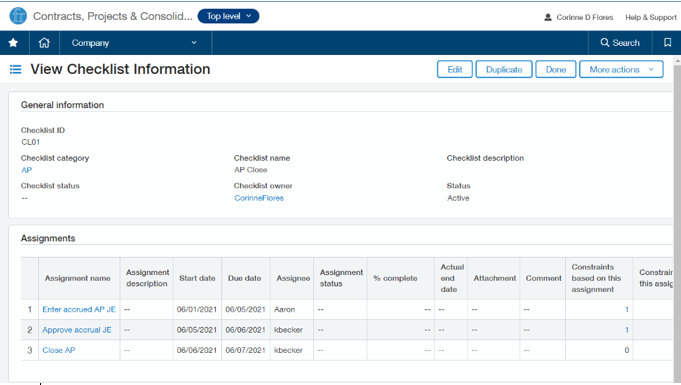Select start date 06/05/2021 cell
This screenshot has width=681, height=385.
(197, 330)
